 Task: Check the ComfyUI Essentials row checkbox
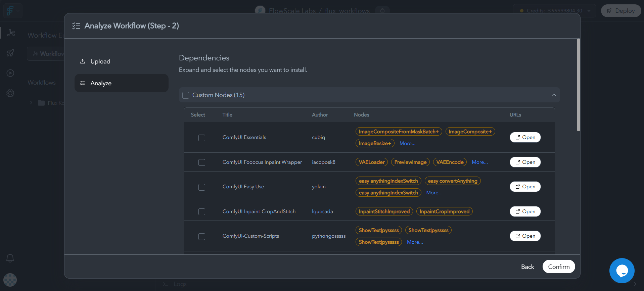tap(202, 138)
